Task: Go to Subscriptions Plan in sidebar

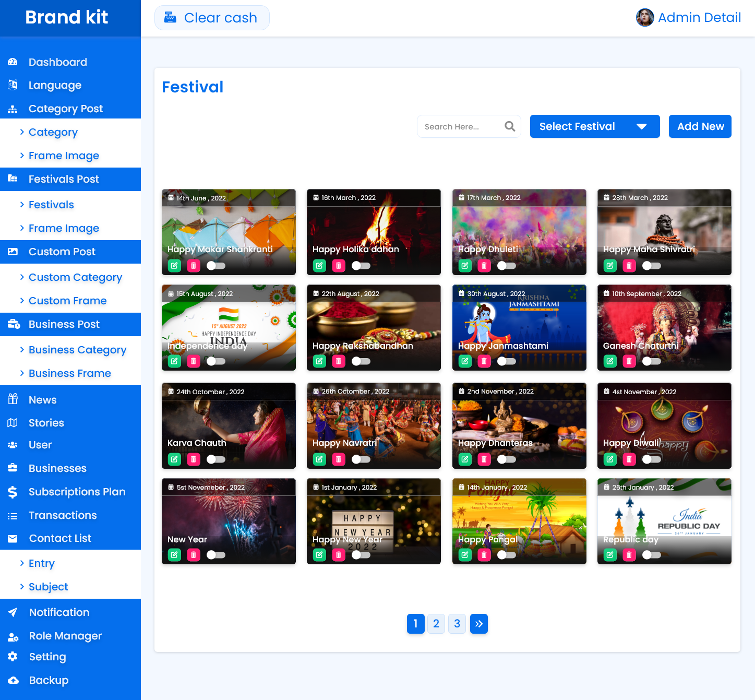Action: pos(77,492)
